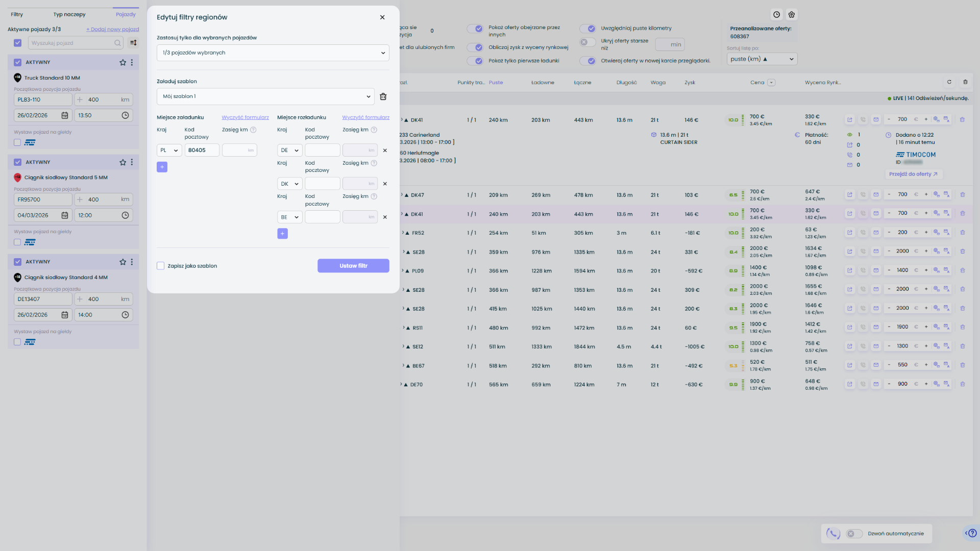Viewport: 980px width, 551px height.
Task: Open the settings gear icon at top
Action: pyautogui.click(x=792, y=15)
